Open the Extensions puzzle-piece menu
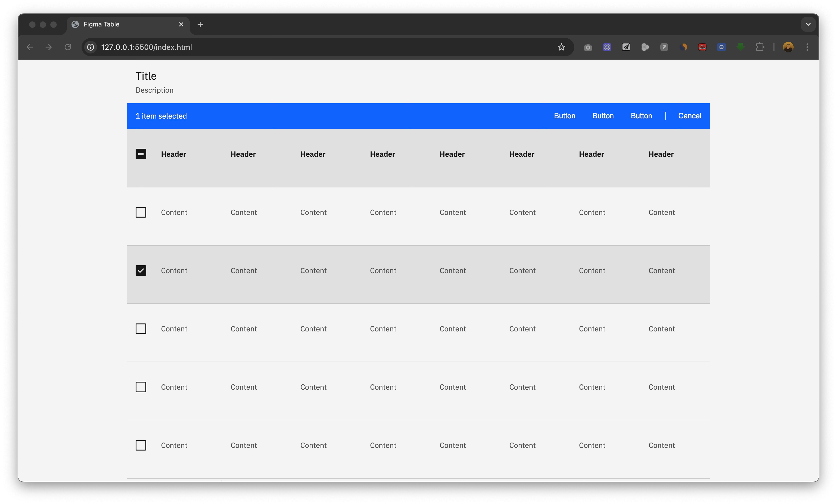The width and height of the screenshot is (837, 504). [x=760, y=47]
